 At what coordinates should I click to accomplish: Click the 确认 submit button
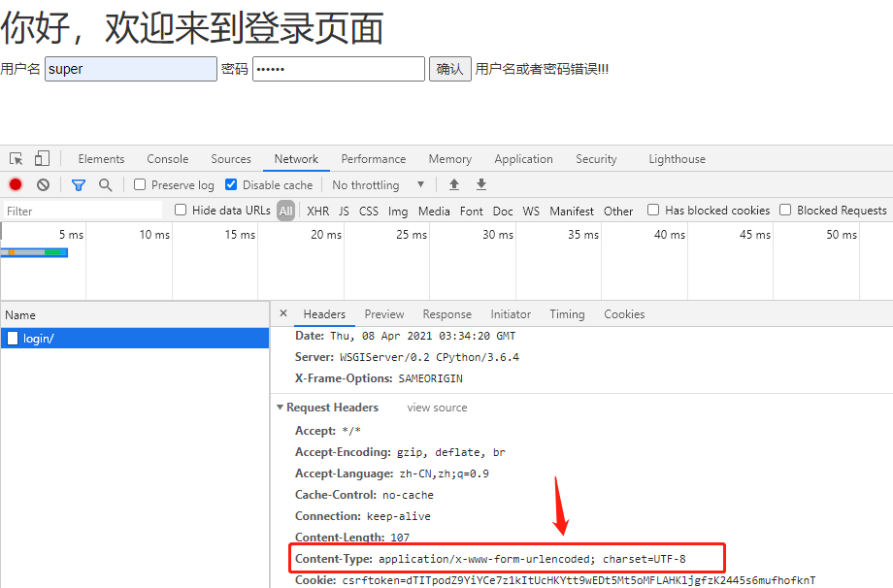click(x=450, y=69)
